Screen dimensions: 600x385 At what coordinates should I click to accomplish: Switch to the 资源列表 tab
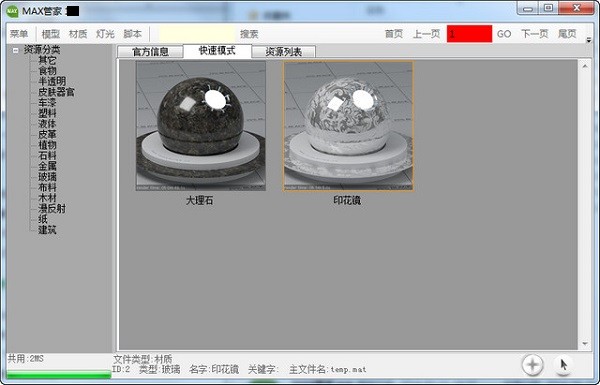click(x=284, y=52)
